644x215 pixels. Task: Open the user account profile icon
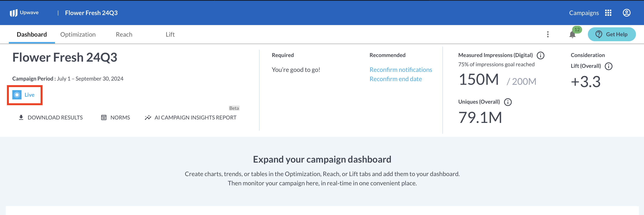pyautogui.click(x=626, y=13)
